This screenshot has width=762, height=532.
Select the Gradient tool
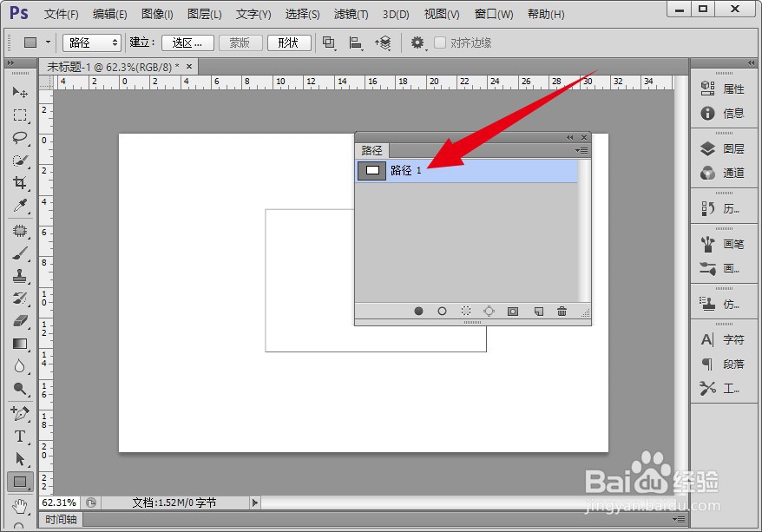[20, 344]
